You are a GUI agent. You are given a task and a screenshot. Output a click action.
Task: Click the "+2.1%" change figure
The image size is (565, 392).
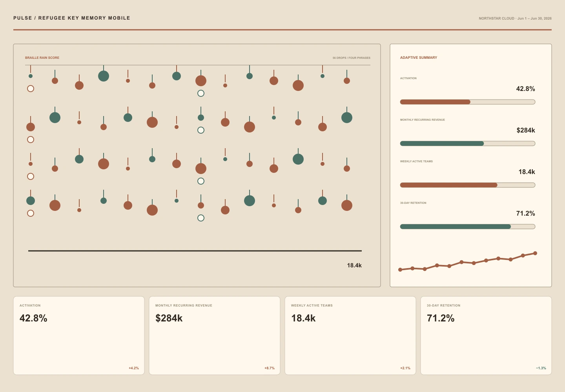click(x=405, y=368)
